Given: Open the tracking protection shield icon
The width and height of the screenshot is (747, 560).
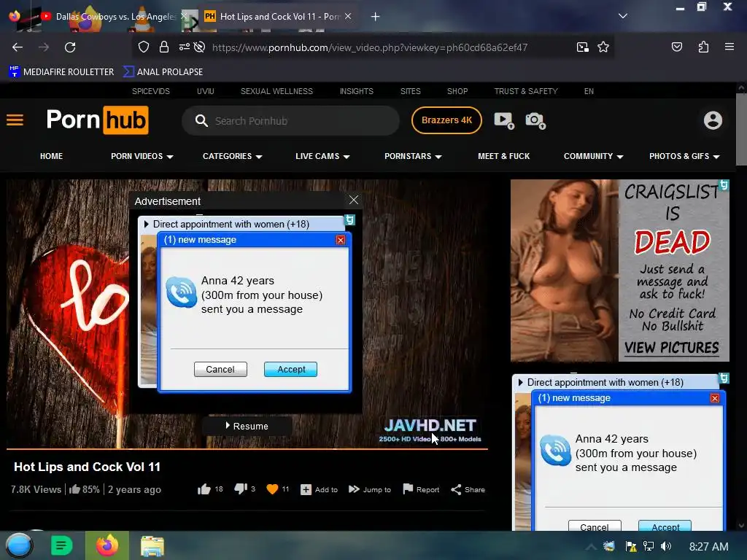Looking at the screenshot, I should point(144,47).
